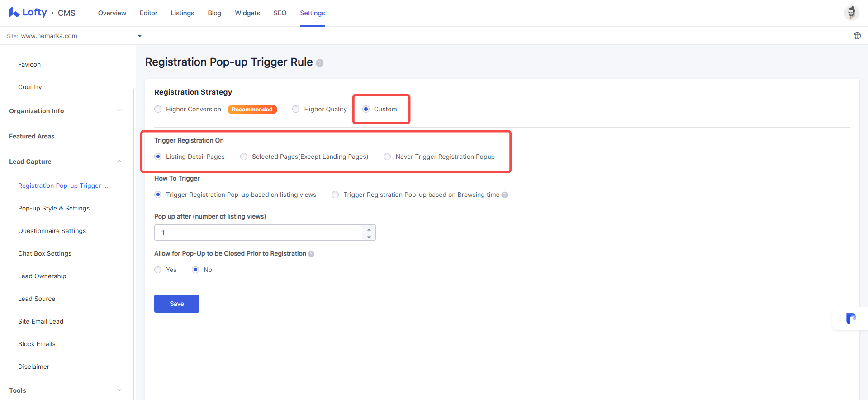868x400 pixels.
Task: Open Questionnaire Settings
Action: [x=52, y=231]
